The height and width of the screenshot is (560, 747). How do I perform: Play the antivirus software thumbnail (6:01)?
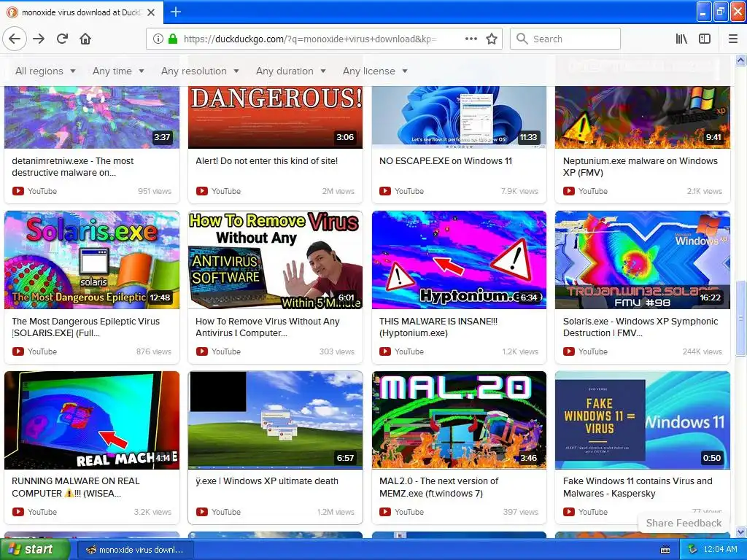[275, 260]
